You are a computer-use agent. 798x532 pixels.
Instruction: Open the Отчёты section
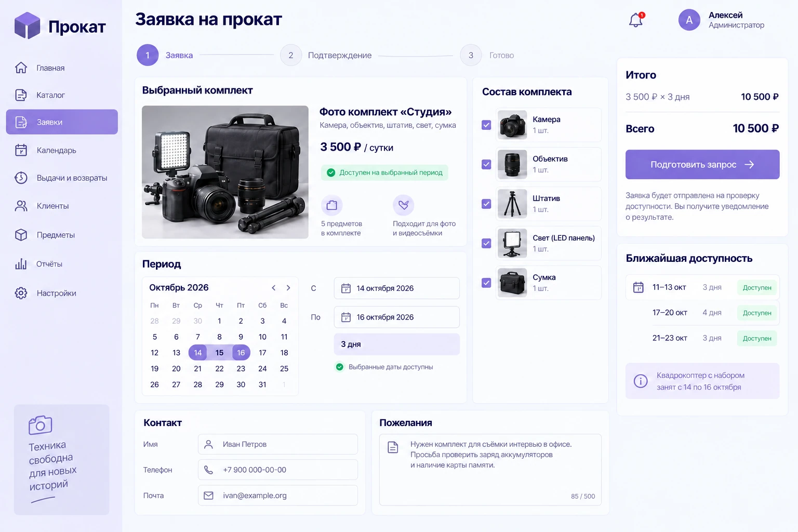(62, 264)
